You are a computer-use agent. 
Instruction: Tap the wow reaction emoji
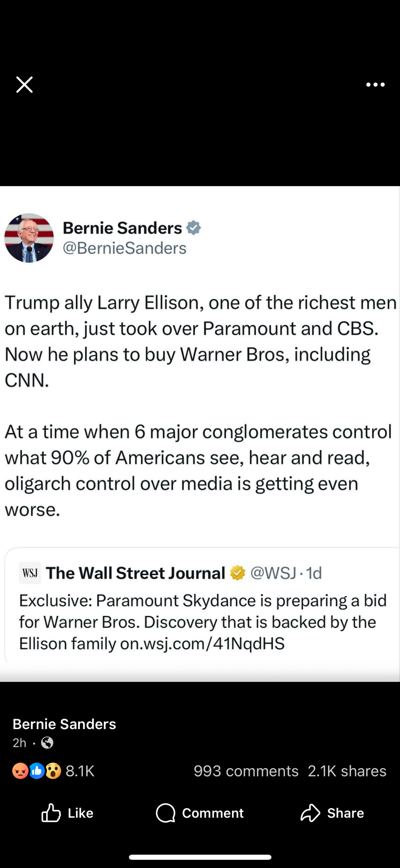(x=53, y=771)
